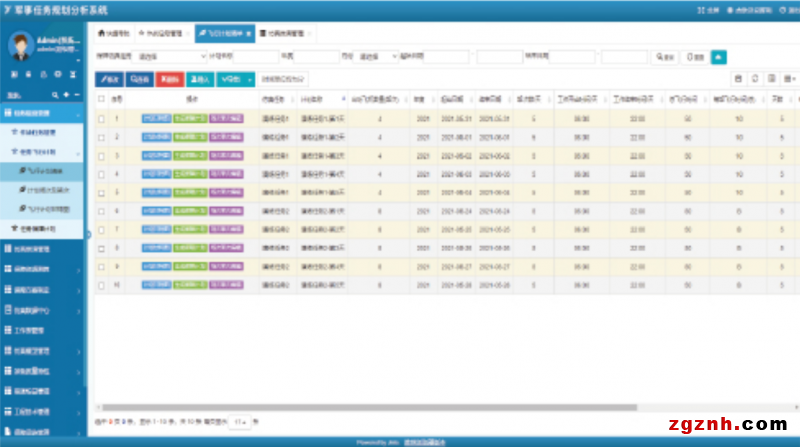Open the first filter dropdown in the search bar
Image resolution: width=800 pixels, height=447 pixels.
pyautogui.click(x=171, y=57)
